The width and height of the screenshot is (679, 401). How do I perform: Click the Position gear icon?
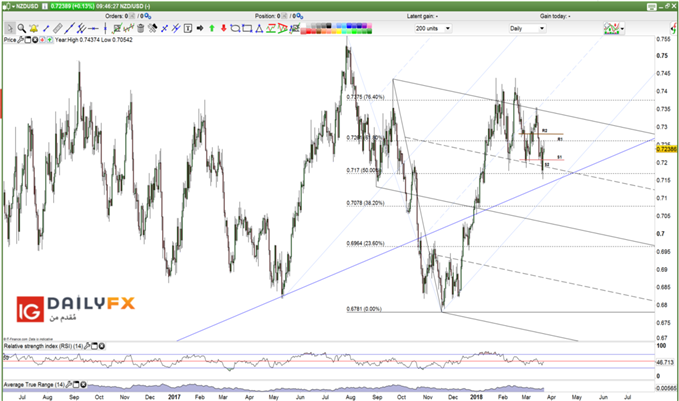point(299,16)
